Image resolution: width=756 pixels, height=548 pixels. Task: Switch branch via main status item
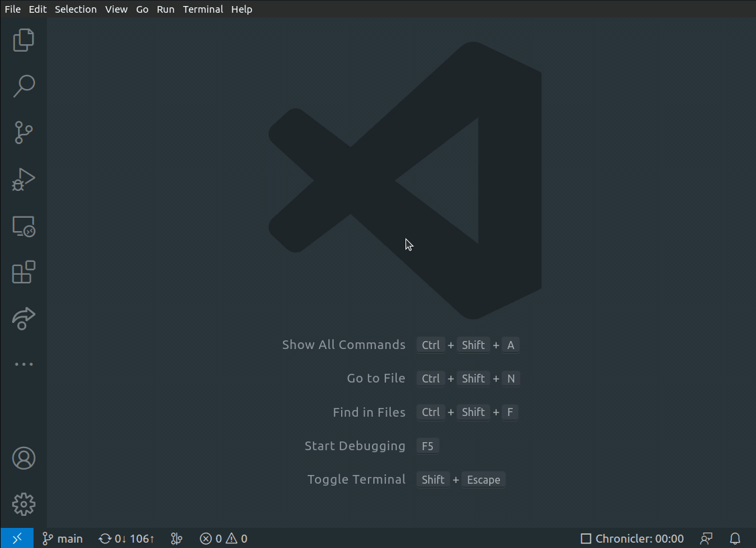[63, 539]
